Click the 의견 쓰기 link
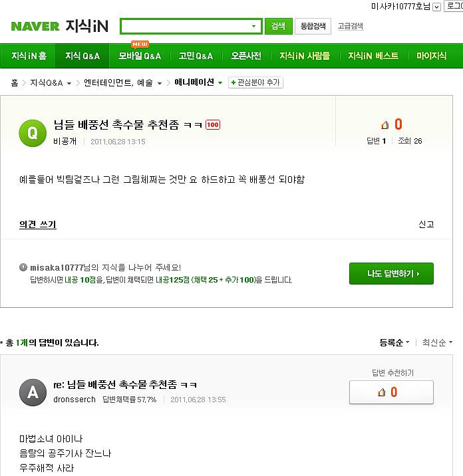Viewport: 463px width, 476px height. point(38,225)
